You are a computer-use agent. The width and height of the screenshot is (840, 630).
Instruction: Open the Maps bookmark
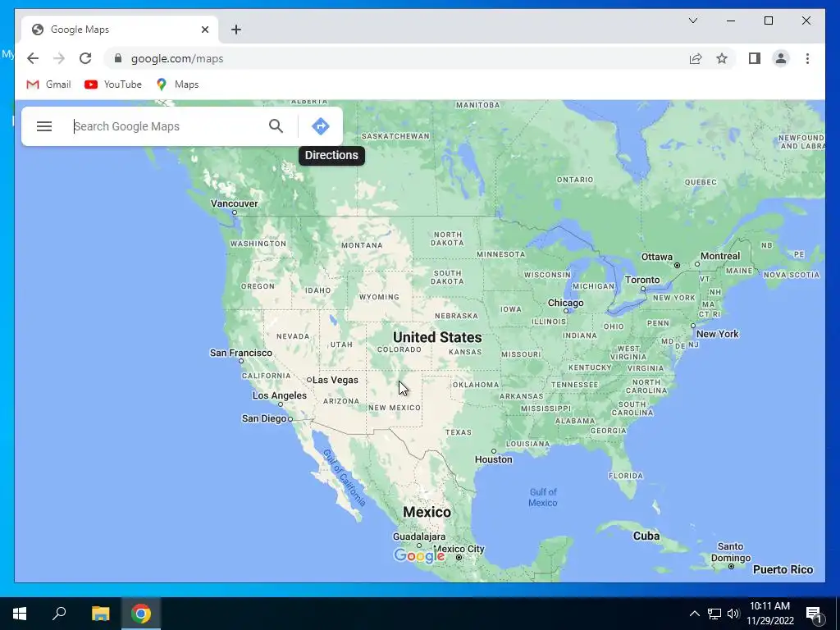[177, 84]
